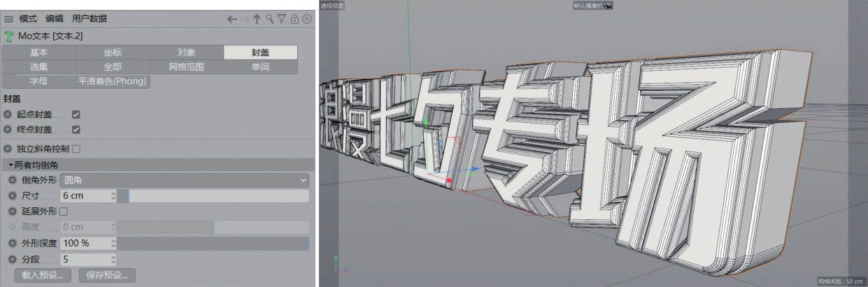Open the 编辑 menu

click(x=55, y=19)
